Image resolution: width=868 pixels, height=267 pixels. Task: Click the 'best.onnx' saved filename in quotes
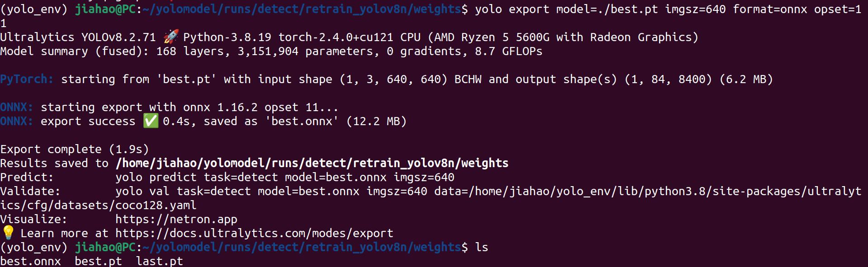pos(302,121)
